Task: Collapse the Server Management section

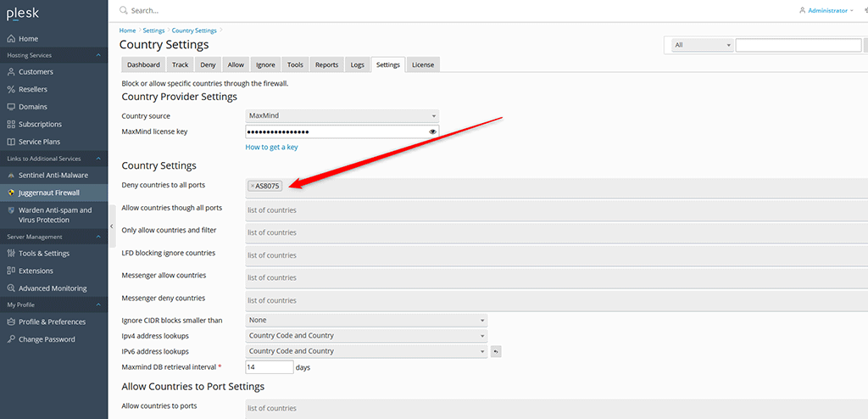Action: (98, 237)
